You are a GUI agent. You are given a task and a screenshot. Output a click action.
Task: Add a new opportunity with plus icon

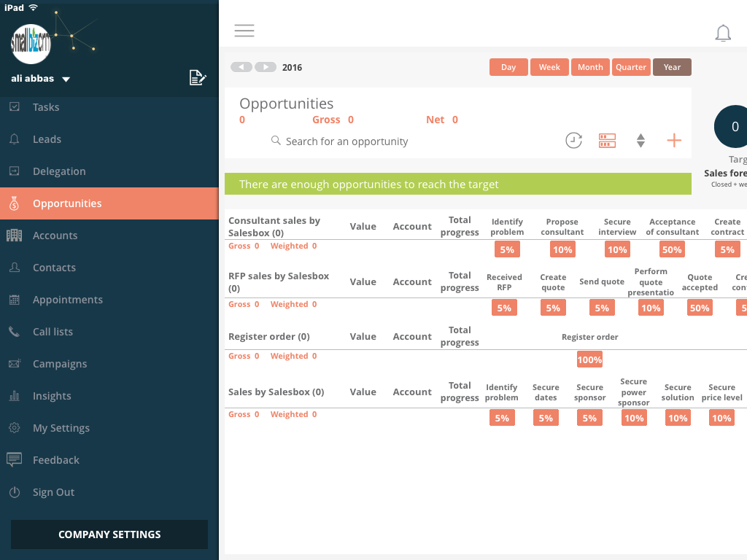click(674, 141)
